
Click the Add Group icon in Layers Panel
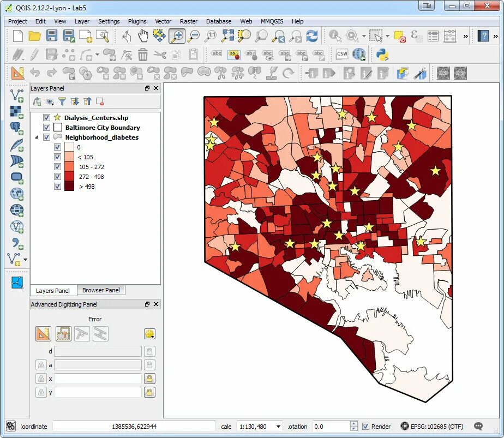[x=38, y=101]
